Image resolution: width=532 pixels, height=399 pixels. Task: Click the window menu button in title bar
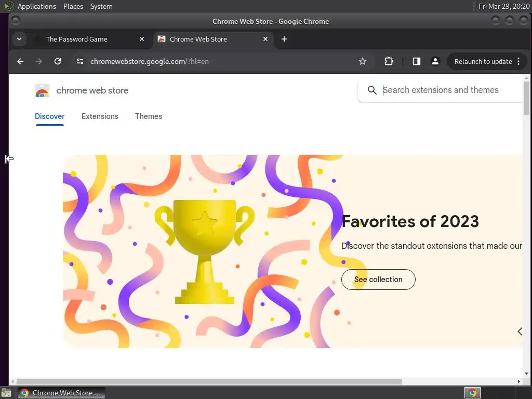[15, 21]
